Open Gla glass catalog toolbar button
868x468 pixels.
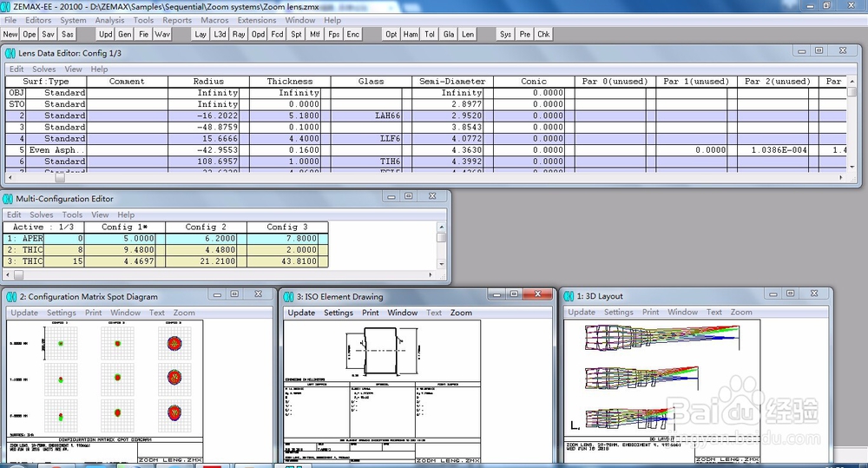(449, 35)
